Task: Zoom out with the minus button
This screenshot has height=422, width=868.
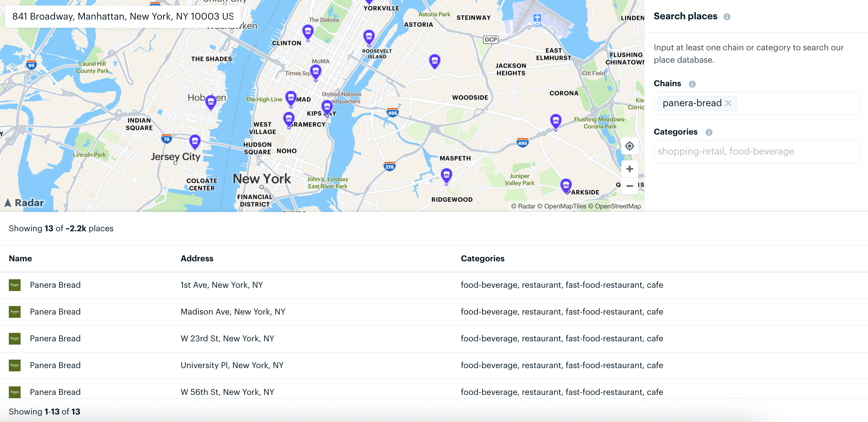Action: (629, 186)
